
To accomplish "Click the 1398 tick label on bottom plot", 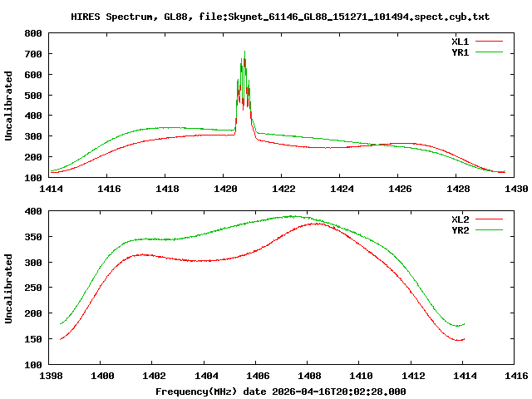I will coord(51,376).
